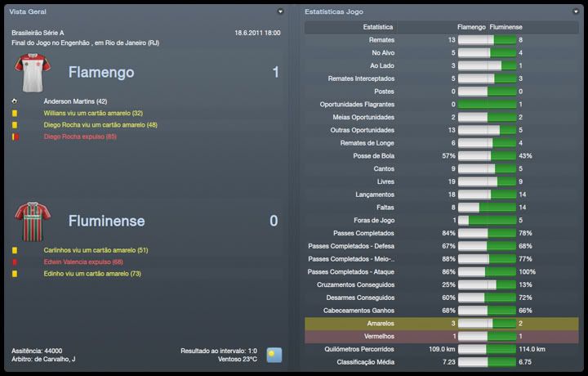Click the Estatística column header
Viewport: 588px width, 376px height.
click(376, 27)
